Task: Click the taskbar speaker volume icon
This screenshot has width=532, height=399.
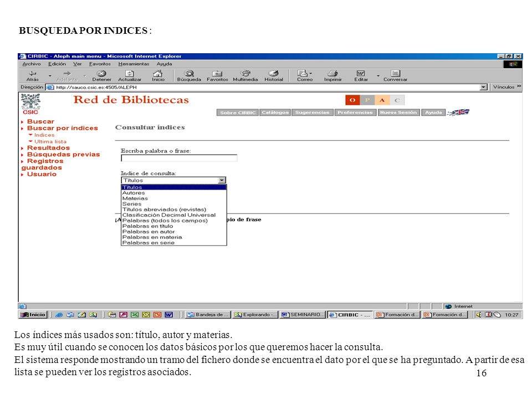Action: pos(479,315)
